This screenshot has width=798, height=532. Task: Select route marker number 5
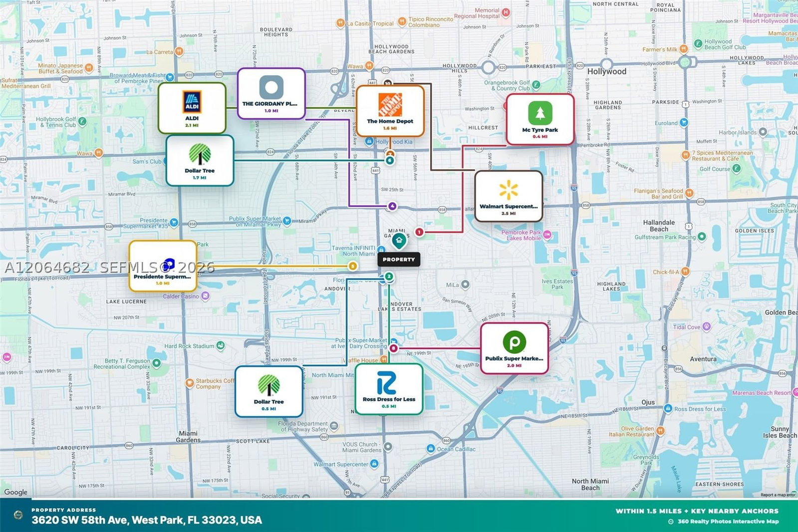pos(353,266)
